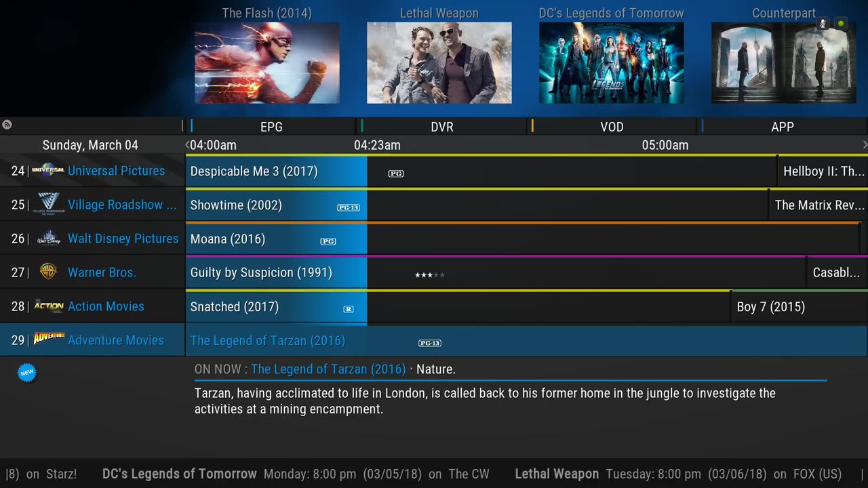Click the R rating badge on Snatched
This screenshot has width=868, height=488.
coord(349,309)
